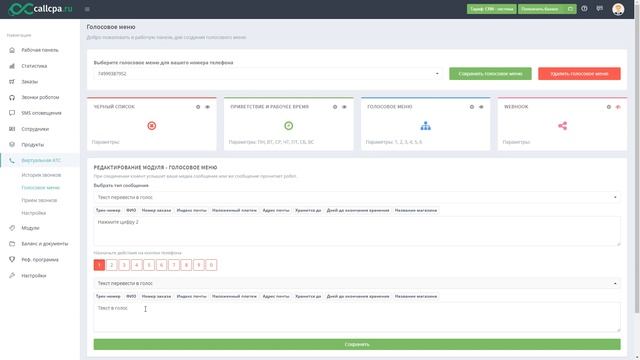
Task: Click green clock icon in Приветствие card
Action: pos(289,126)
